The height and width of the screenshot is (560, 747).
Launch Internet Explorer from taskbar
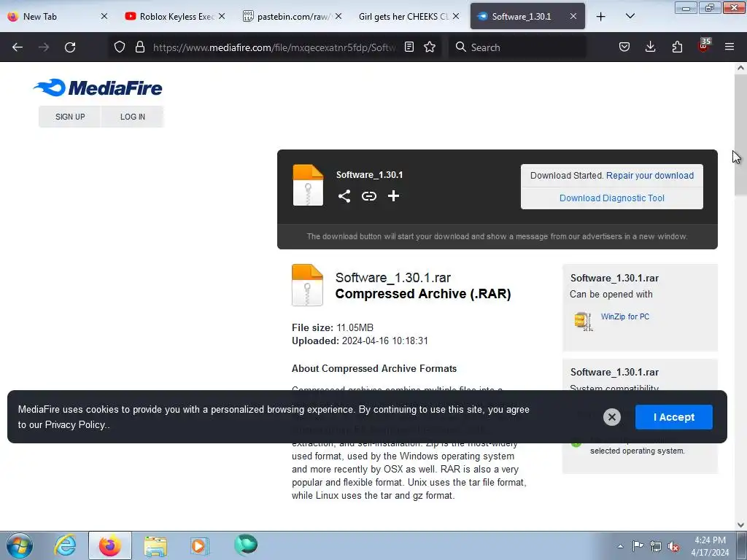coord(65,545)
